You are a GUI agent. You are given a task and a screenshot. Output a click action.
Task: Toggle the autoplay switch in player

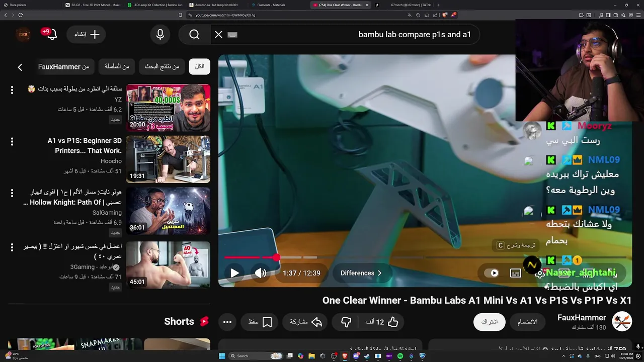492,273
